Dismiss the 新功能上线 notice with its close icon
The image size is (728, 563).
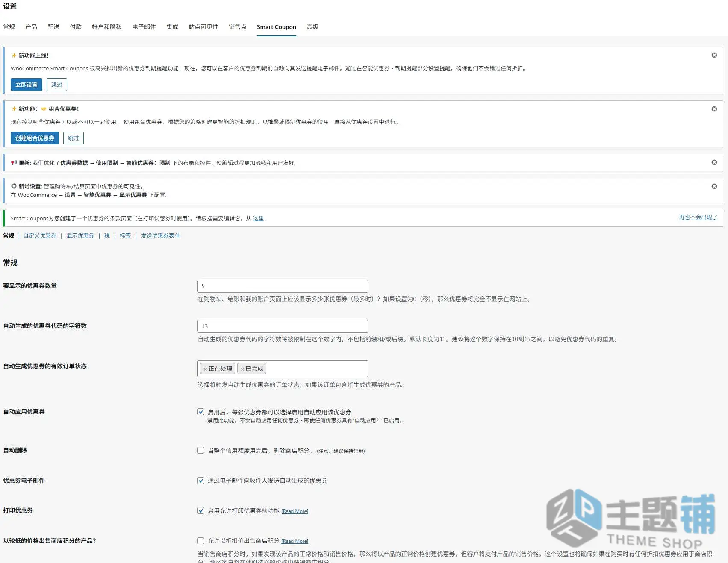(x=714, y=55)
